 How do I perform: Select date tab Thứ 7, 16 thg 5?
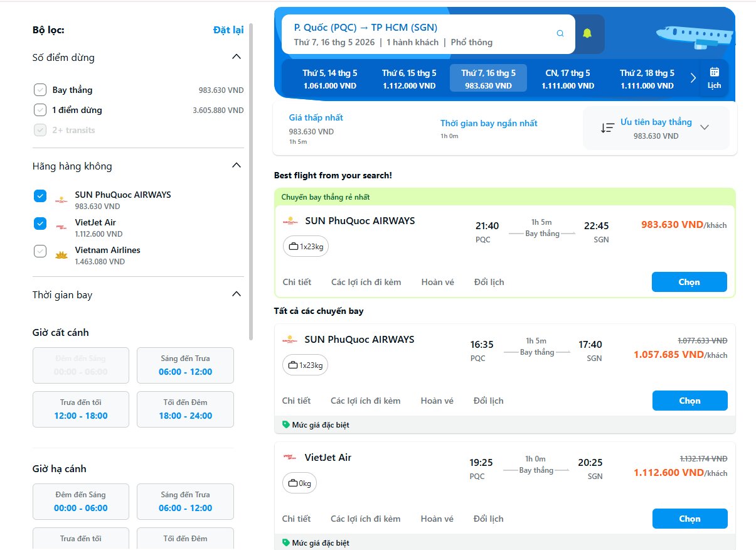(x=488, y=78)
